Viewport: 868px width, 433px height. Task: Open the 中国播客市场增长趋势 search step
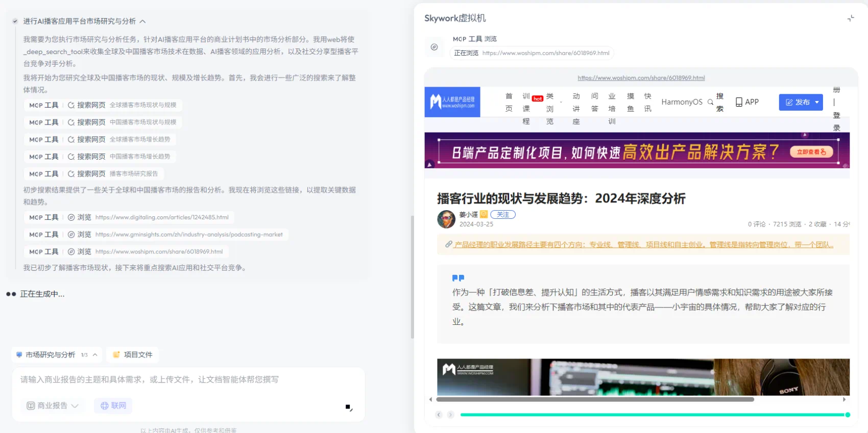tap(100, 157)
